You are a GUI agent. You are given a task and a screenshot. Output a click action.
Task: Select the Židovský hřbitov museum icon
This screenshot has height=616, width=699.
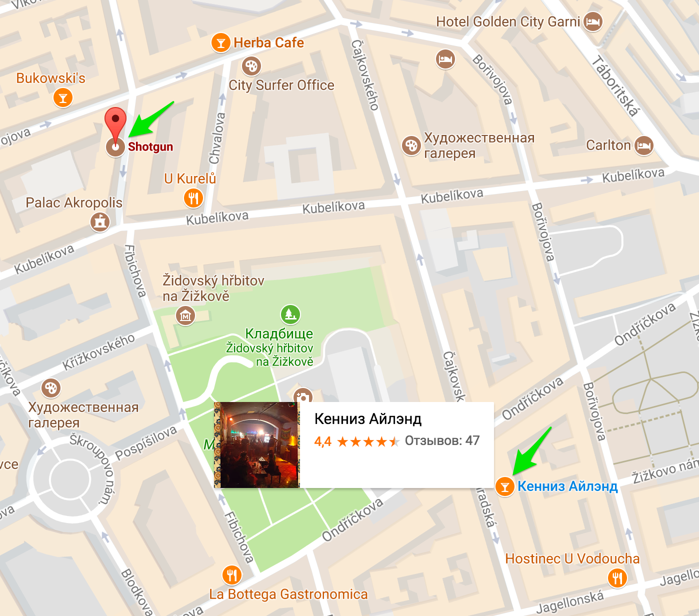pyautogui.click(x=185, y=315)
